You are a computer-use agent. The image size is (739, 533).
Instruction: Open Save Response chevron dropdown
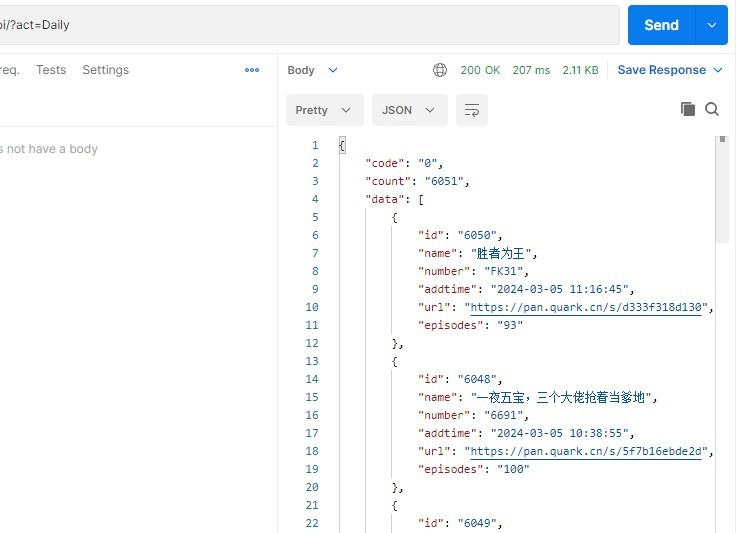[718, 70]
